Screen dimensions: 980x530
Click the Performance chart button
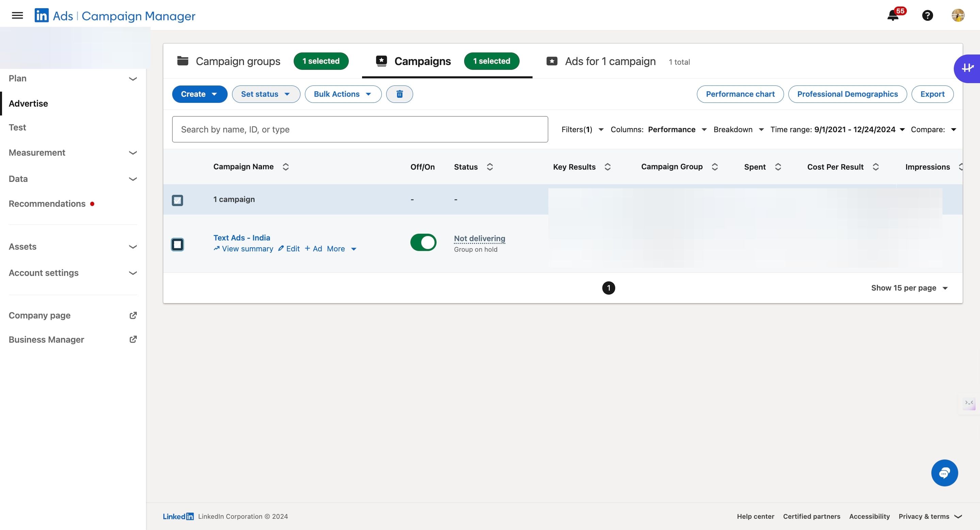point(740,94)
